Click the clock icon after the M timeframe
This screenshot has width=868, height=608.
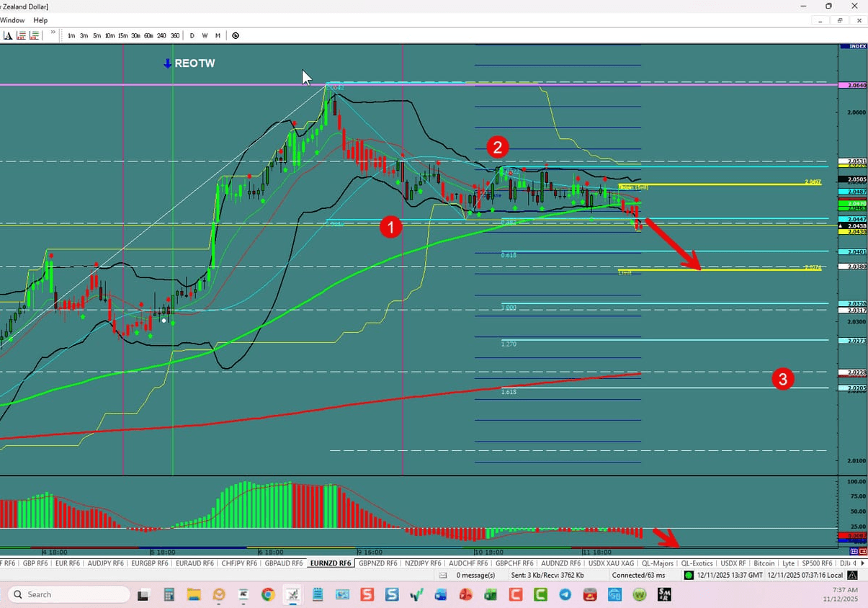(236, 35)
